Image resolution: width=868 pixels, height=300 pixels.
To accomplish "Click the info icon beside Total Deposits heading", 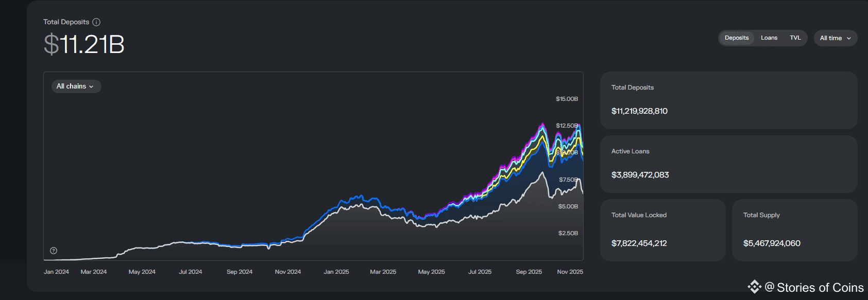I will pos(96,22).
